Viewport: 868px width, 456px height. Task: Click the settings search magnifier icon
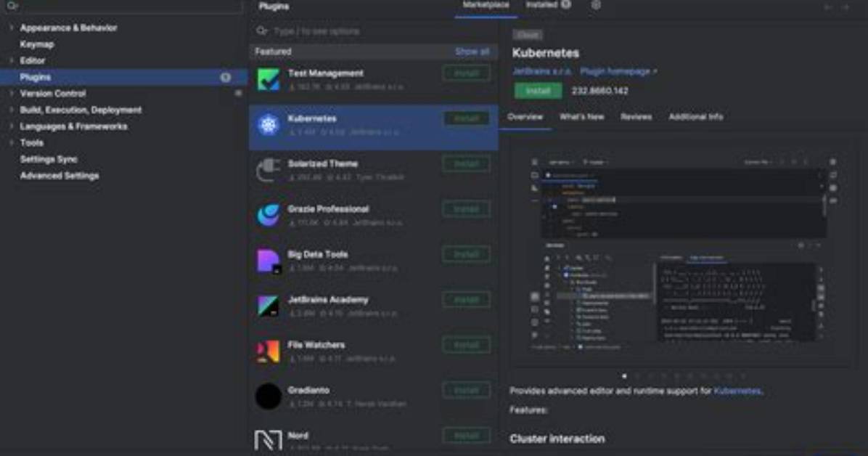[x=12, y=6]
